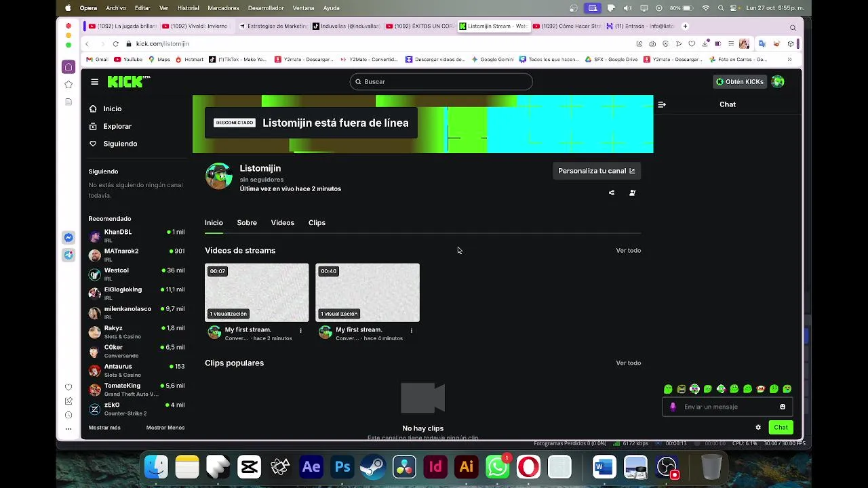Open Opera extensions cube icon
Screen dimensions: 868x488
(x=791, y=43)
